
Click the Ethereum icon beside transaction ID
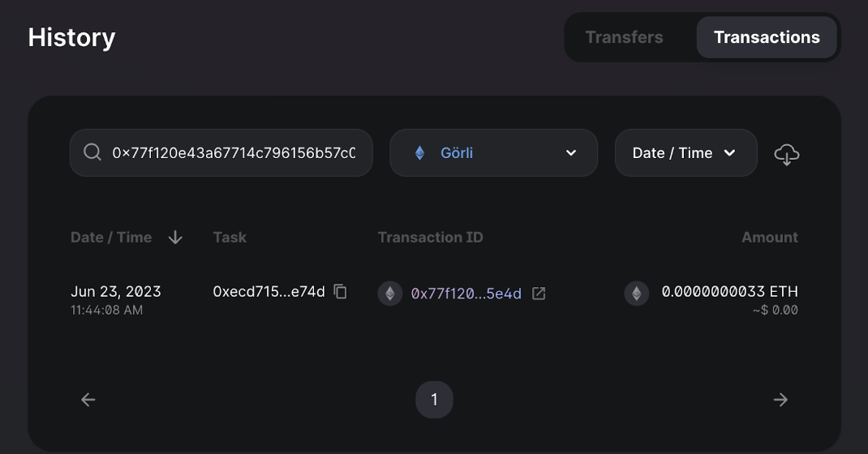tap(390, 293)
